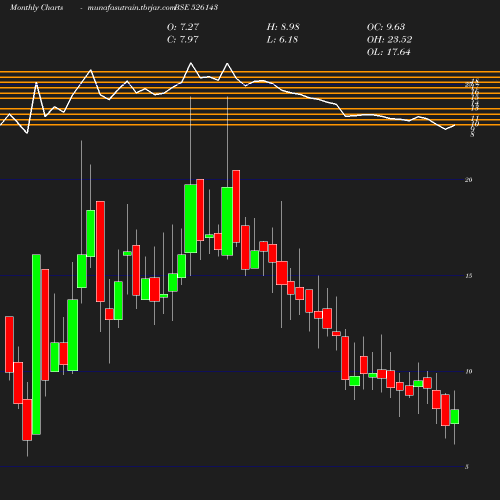500x500 pixels.
Task: Click the tallest green candlestick near the left edge
Action: pos(36,344)
